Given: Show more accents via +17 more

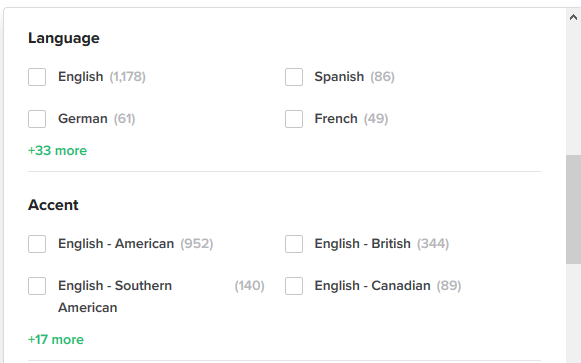Looking at the screenshot, I should pyautogui.click(x=56, y=340).
